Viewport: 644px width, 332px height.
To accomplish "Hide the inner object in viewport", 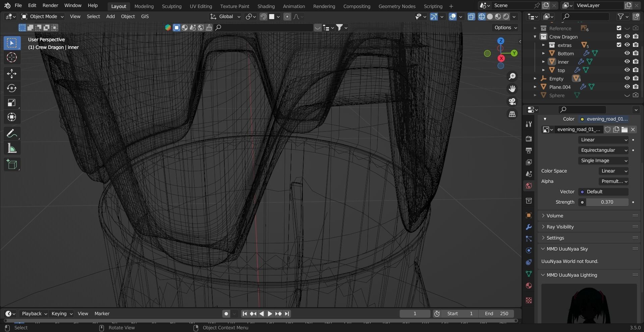I will tap(627, 62).
